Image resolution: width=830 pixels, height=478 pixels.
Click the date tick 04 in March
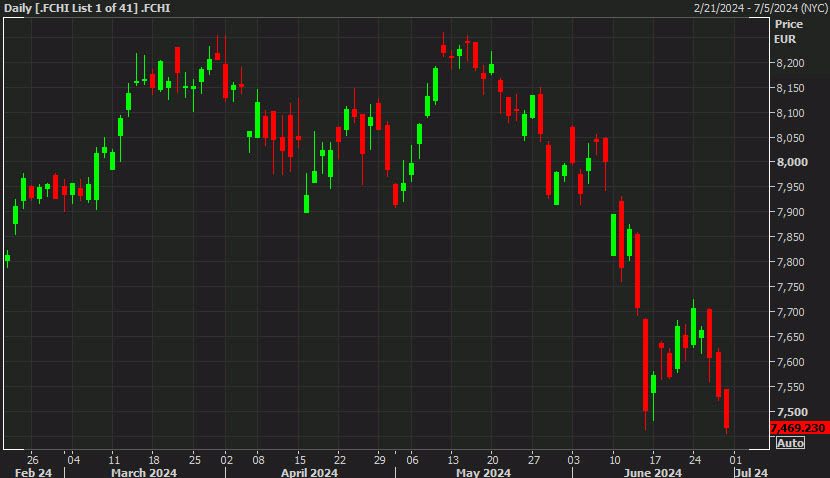pyautogui.click(x=74, y=460)
